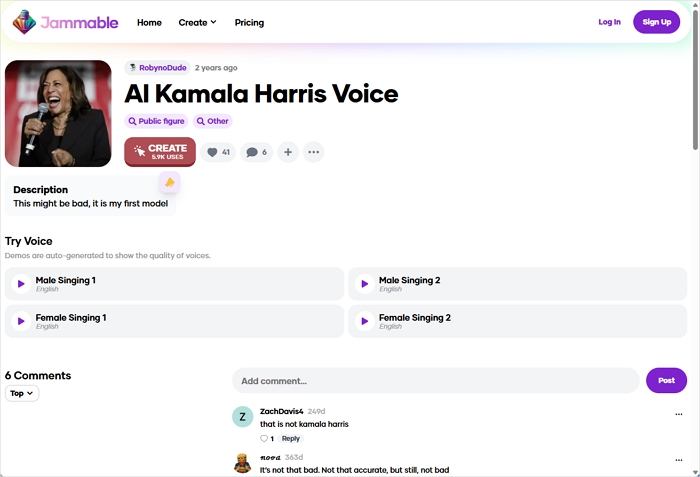This screenshot has height=477, width=700.
Task: Like ZachDavis4's comment heart icon
Action: click(264, 439)
